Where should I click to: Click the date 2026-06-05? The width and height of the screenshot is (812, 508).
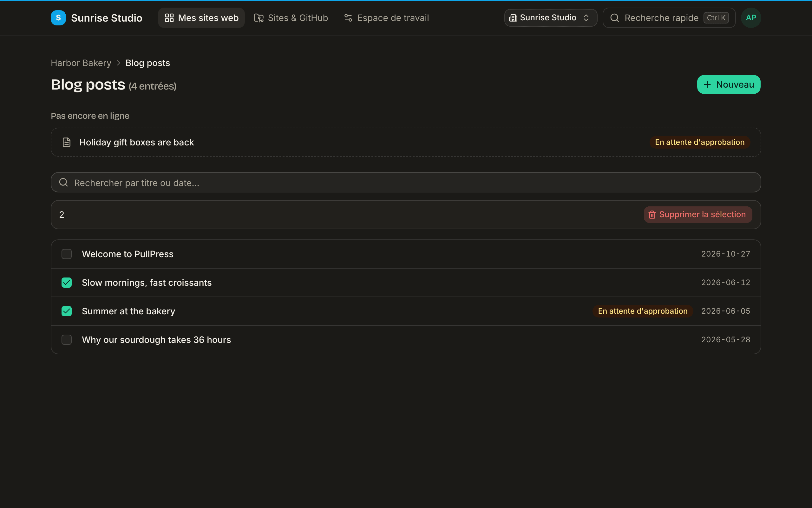click(x=725, y=311)
